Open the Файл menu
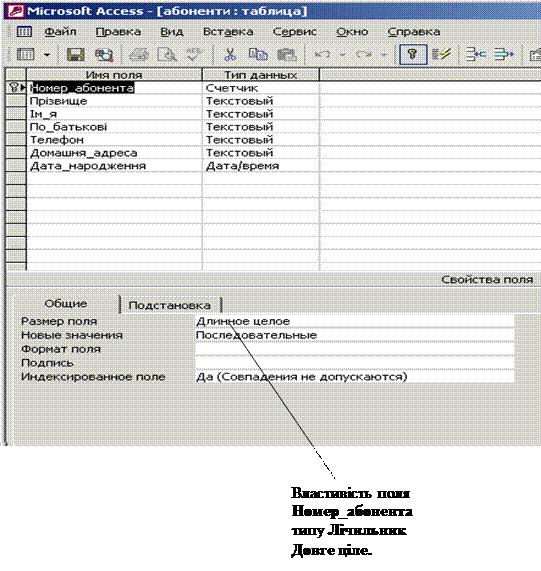Image resolution: width=541 pixels, height=571 pixels. pos(60,32)
